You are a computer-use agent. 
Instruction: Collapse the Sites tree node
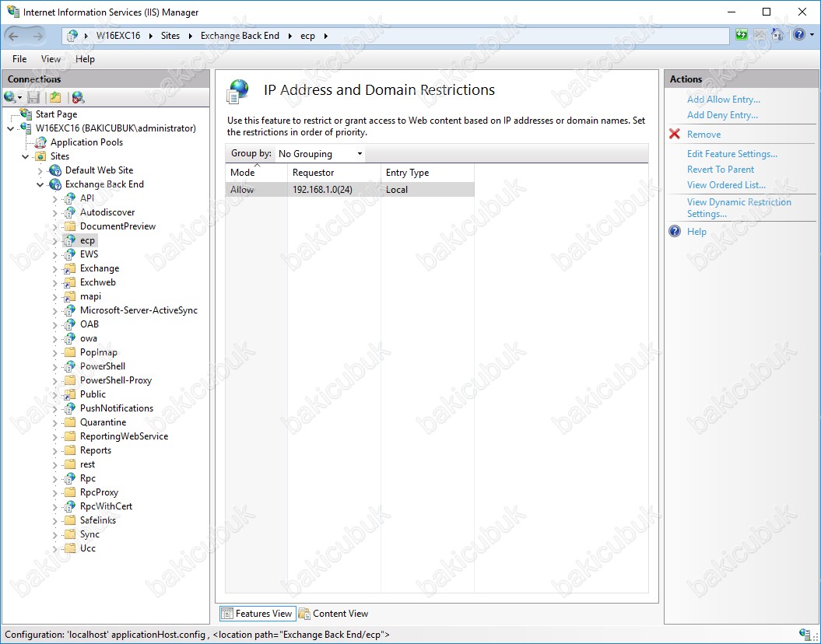point(26,156)
